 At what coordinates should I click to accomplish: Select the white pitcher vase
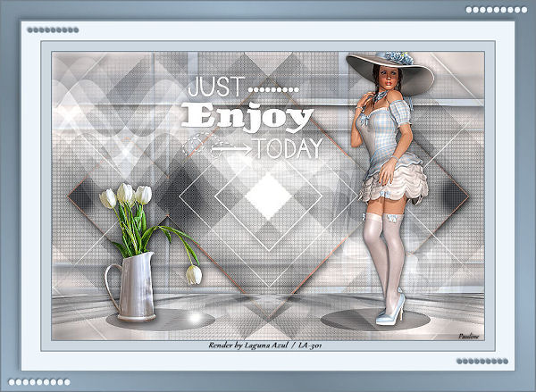pyautogui.click(x=132, y=285)
